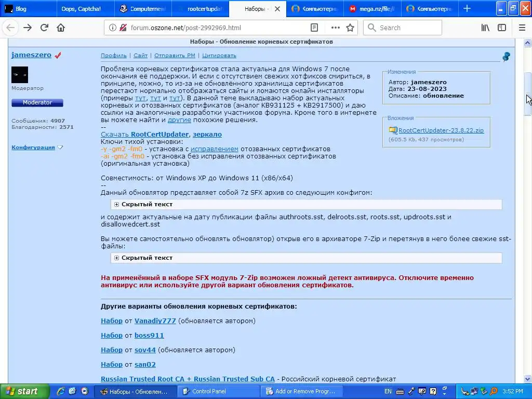
Task: Open the Конфигурация link
Action: pos(33,147)
